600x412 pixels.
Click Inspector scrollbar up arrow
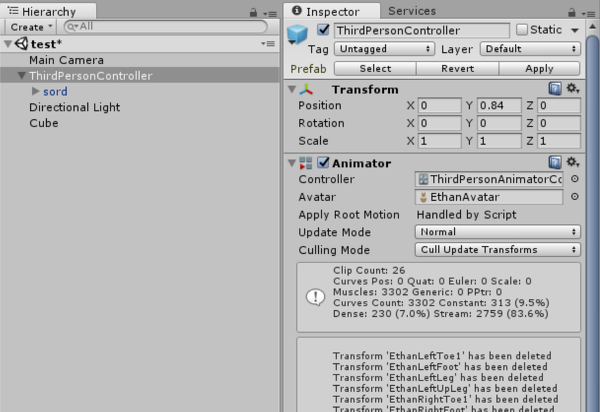tap(592, 27)
